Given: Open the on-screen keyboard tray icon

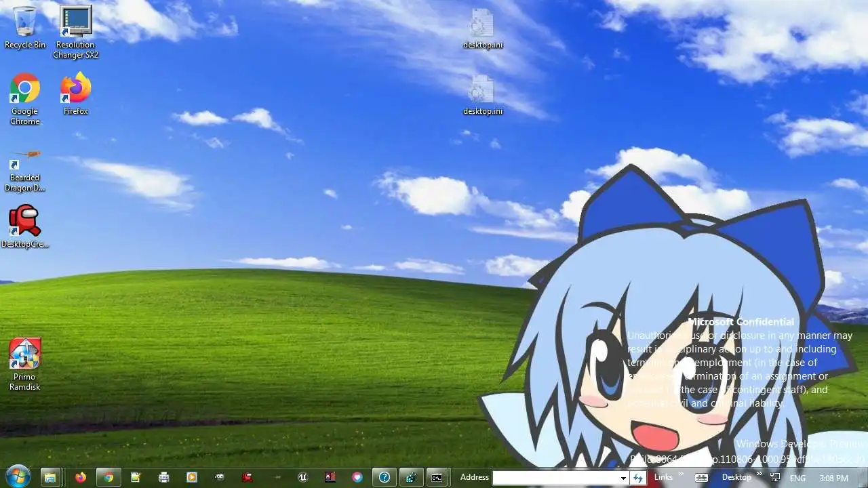Looking at the screenshot, I should pyautogui.click(x=702, y=478).
